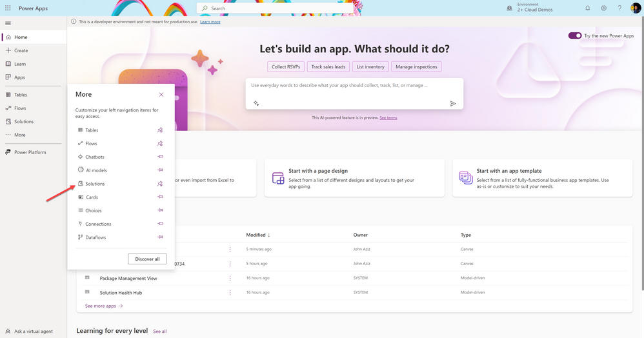Open the Solution Health Hub app

pos(121,293)
